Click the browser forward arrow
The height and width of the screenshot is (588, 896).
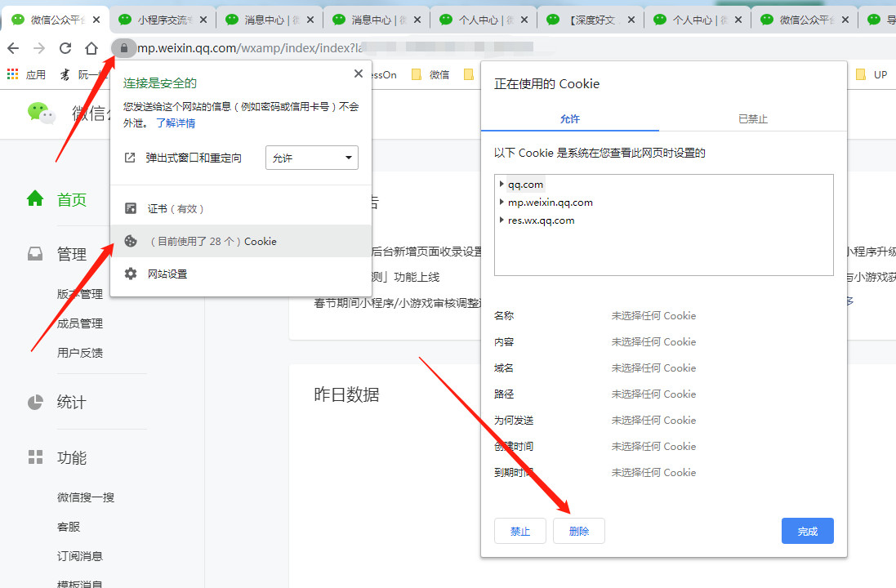point(39,48)
